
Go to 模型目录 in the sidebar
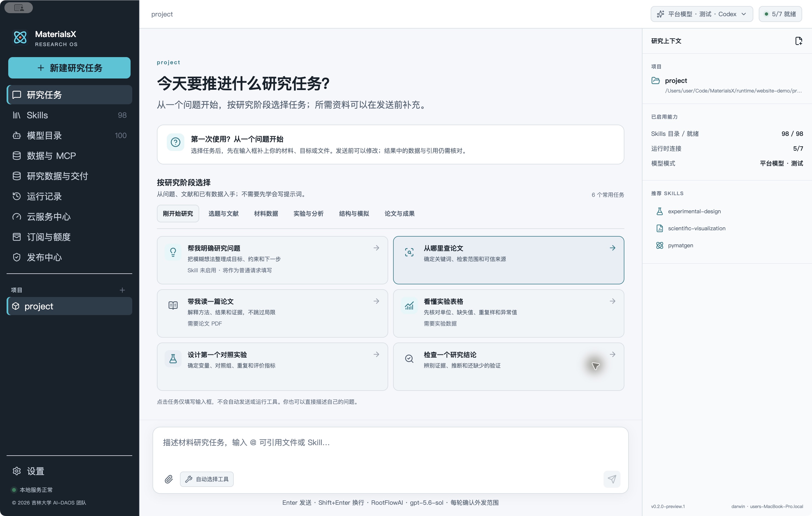click(69, 135)
